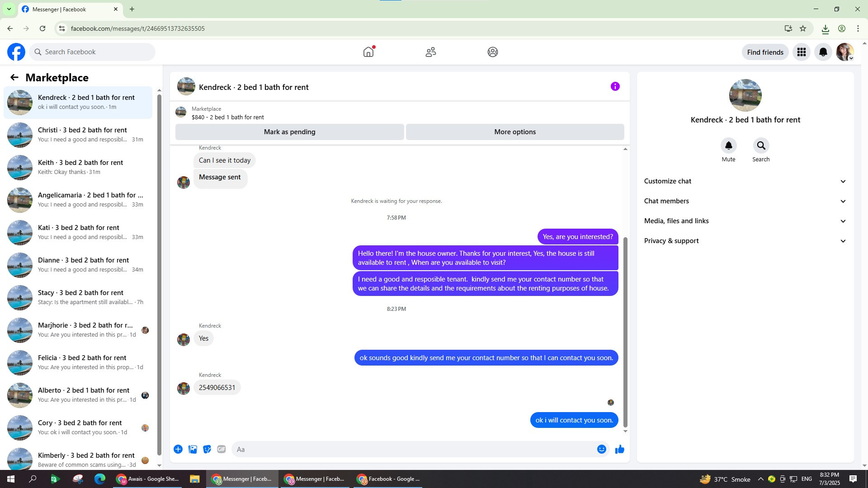Open the Facebook menu grid icon
868x488 pixels.
(801, 52)
